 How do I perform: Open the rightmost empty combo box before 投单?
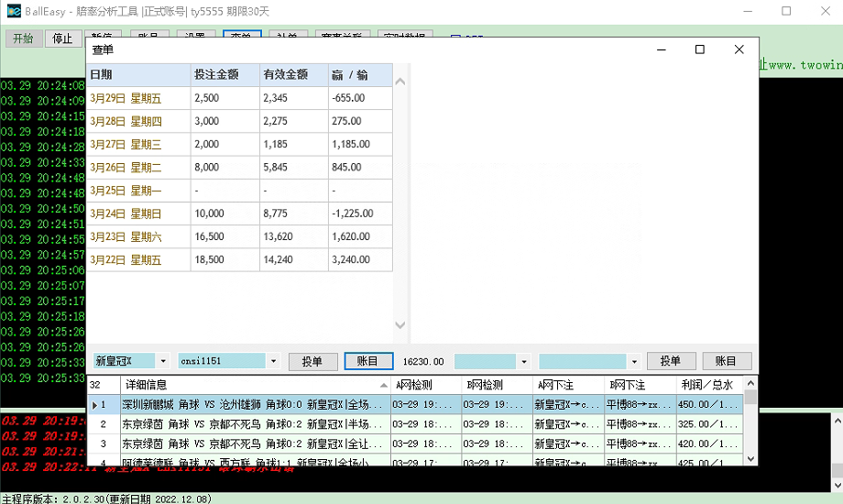pyautogui.click(x=632, y=362)
